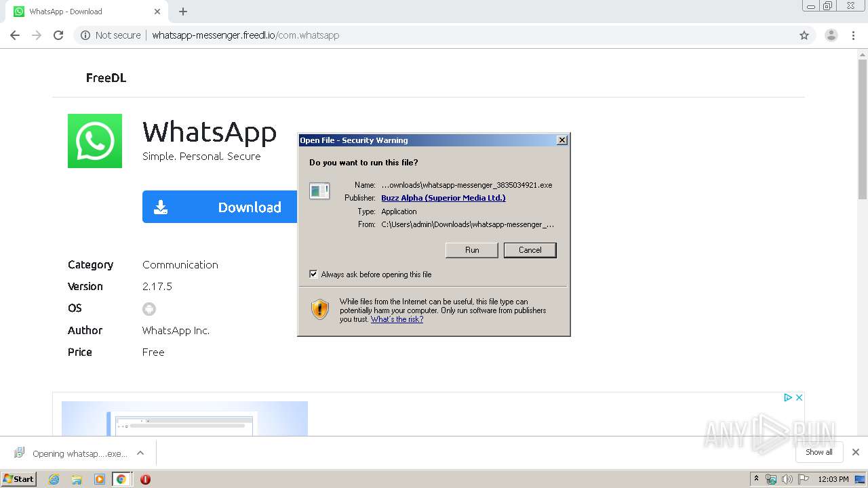
Task: Uncheck Always ask before opening this file
Action: coord(313,274)
